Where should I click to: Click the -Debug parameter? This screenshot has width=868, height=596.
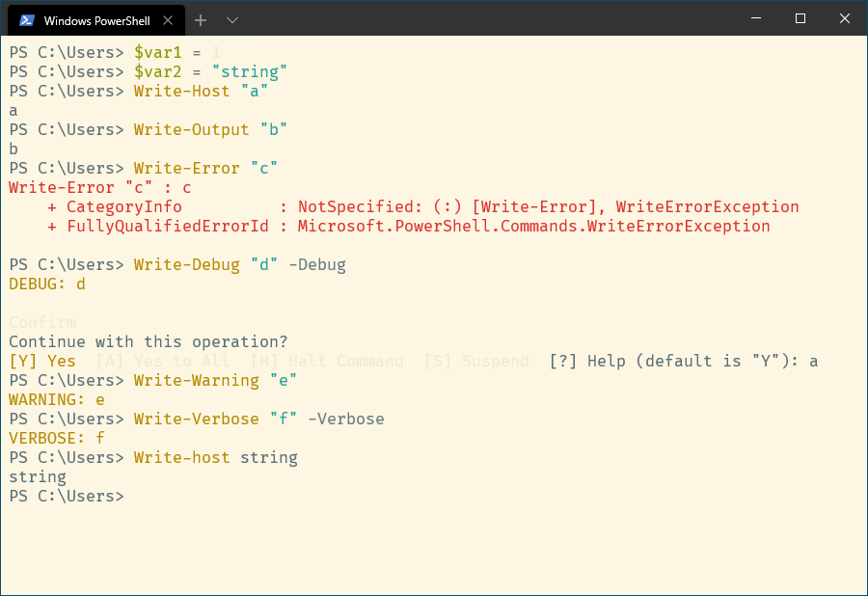point(317,264)
